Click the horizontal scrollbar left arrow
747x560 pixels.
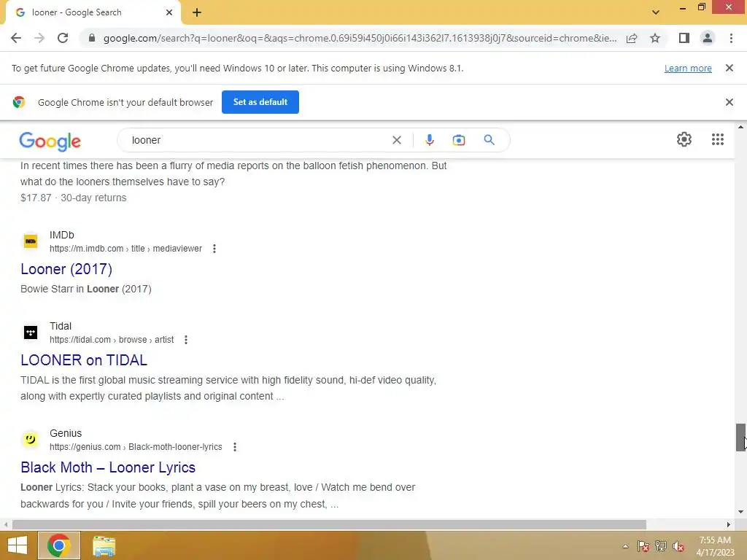click(5, 524)
